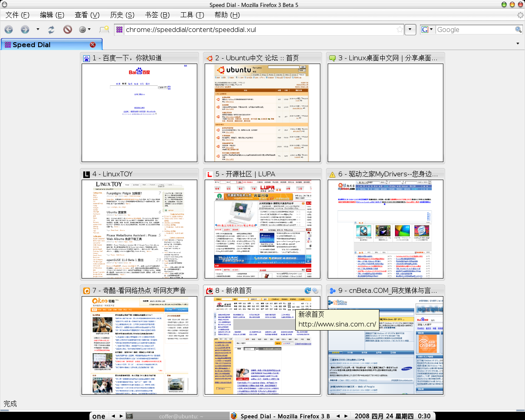Open the globe button's dropdown arrow
Screen dimensions: 525x420
click(x=89, y=30)
